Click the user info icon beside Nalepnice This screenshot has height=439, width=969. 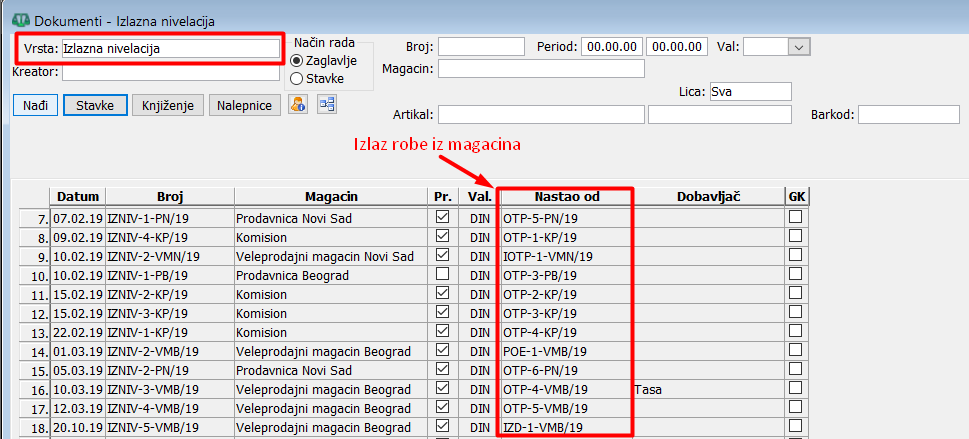(298, 105)
